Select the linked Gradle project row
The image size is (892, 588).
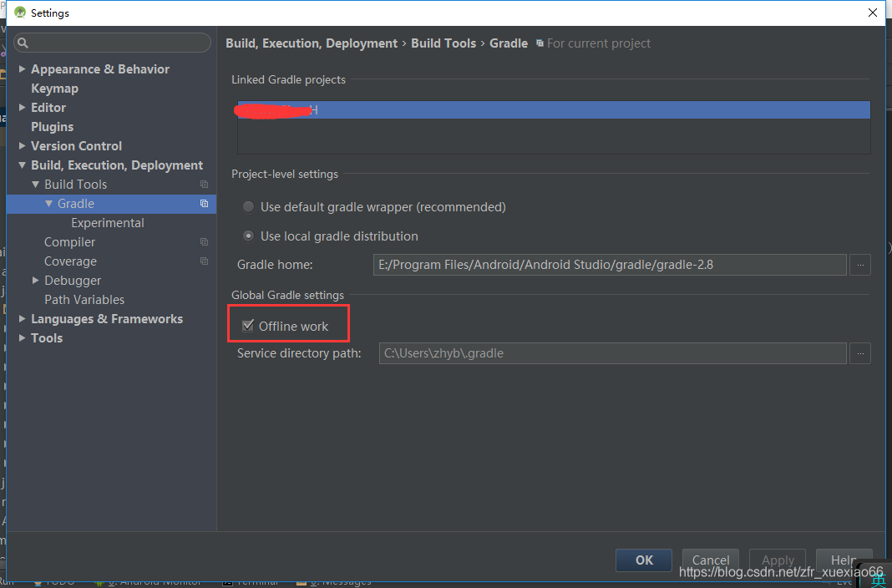[x=554, y=109]
